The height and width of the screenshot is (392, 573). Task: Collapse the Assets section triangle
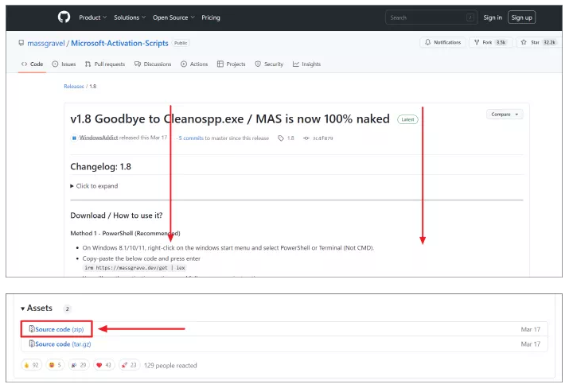pos(22,309)
